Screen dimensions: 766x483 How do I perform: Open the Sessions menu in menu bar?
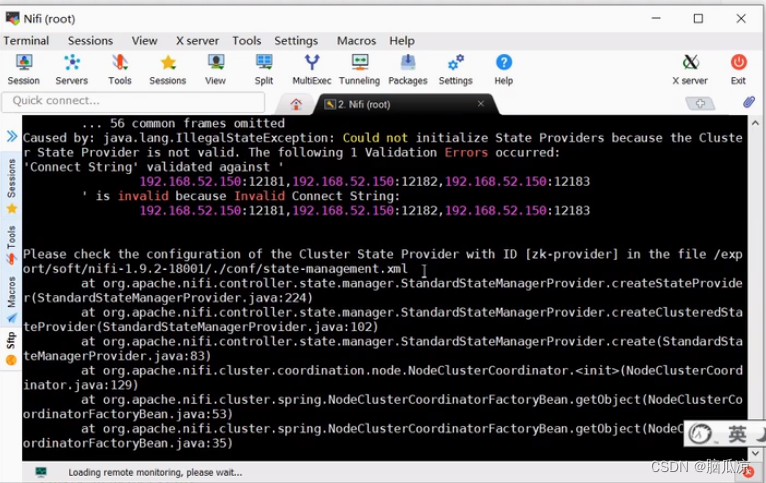(90, 41)
